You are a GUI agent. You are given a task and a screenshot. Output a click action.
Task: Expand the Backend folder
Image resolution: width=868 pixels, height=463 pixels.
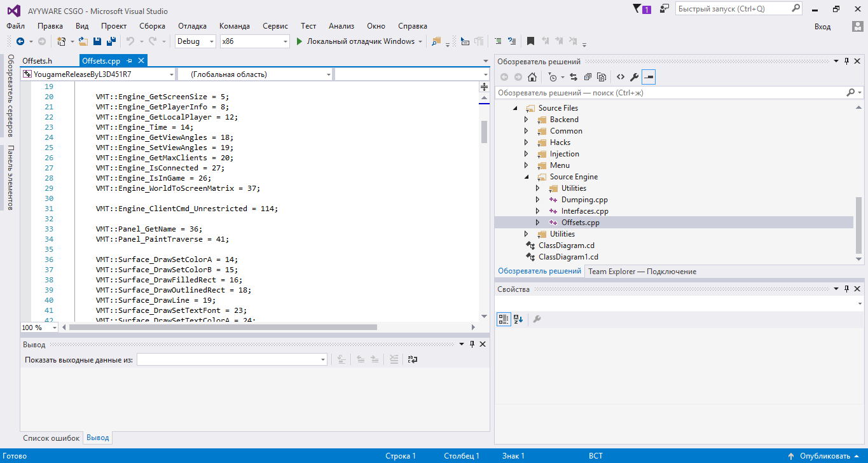[526, 120]
